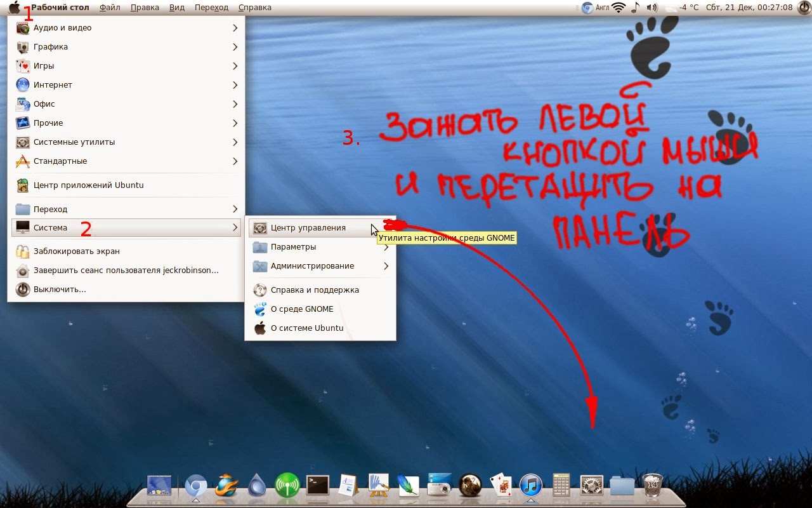The width and height of the screenshot is (812, 508).
Task: Click the GNOME foot icon beside О среде GNOME
Action: click(259, 309)
